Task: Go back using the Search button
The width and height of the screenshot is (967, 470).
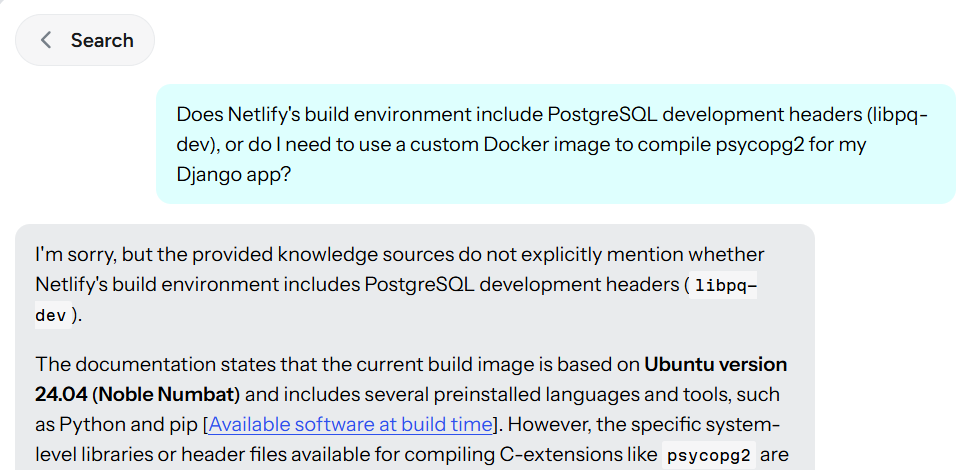Action: pyautogui.click(x=85, y=40)
